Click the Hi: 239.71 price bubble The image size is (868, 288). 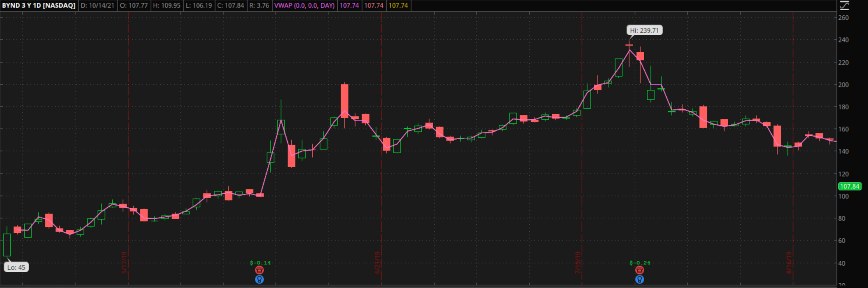coord(644,31)
